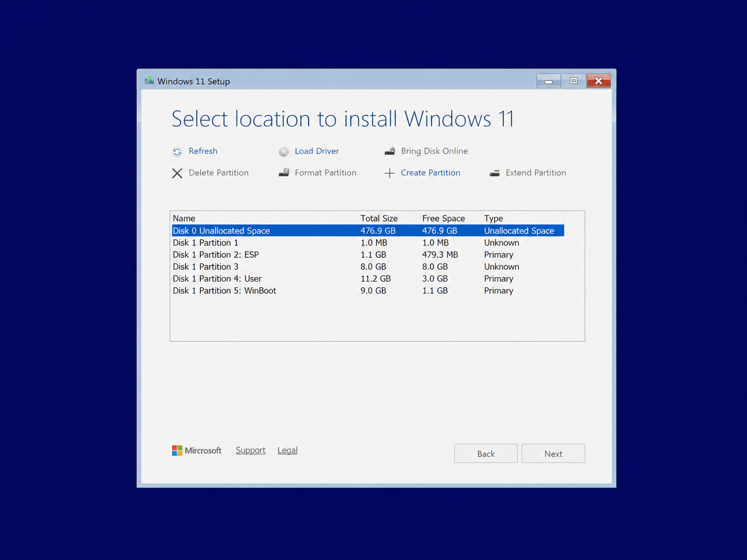The height and width of the screenshot is (560, 747).
Task: Select Disk 1 Partition 3 row
Action: (368, 267)
